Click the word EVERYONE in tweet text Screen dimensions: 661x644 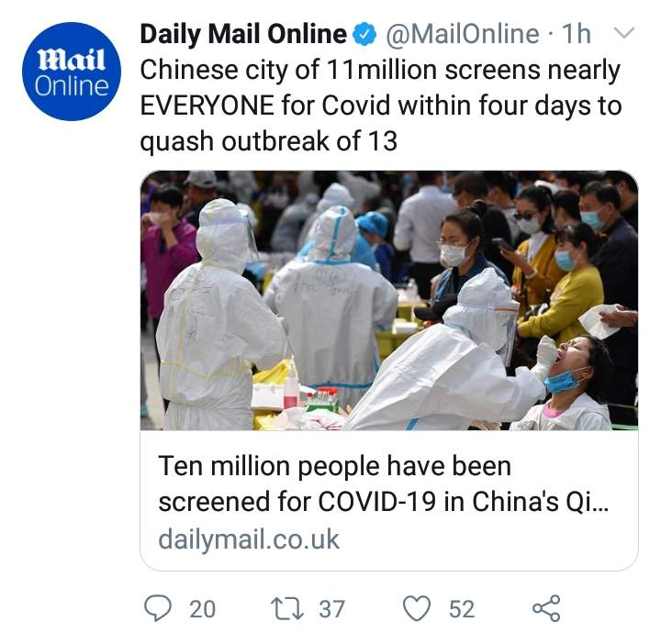click(x=207, y=105)
